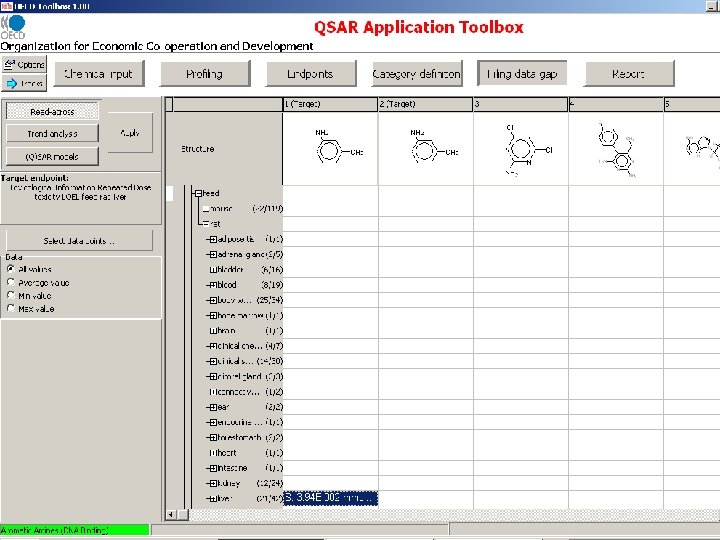This screenshot has height=540, width=720.
Task: Click the Select data points button
Action: coord(79,241)
